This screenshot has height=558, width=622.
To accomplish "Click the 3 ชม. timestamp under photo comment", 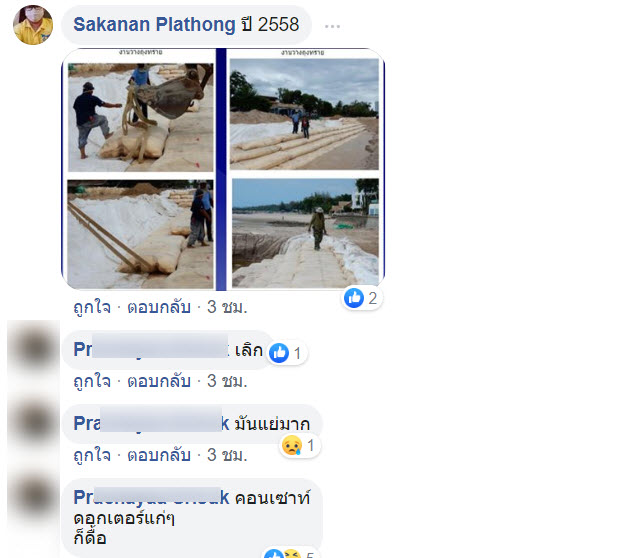I will (x=227, y=307).
